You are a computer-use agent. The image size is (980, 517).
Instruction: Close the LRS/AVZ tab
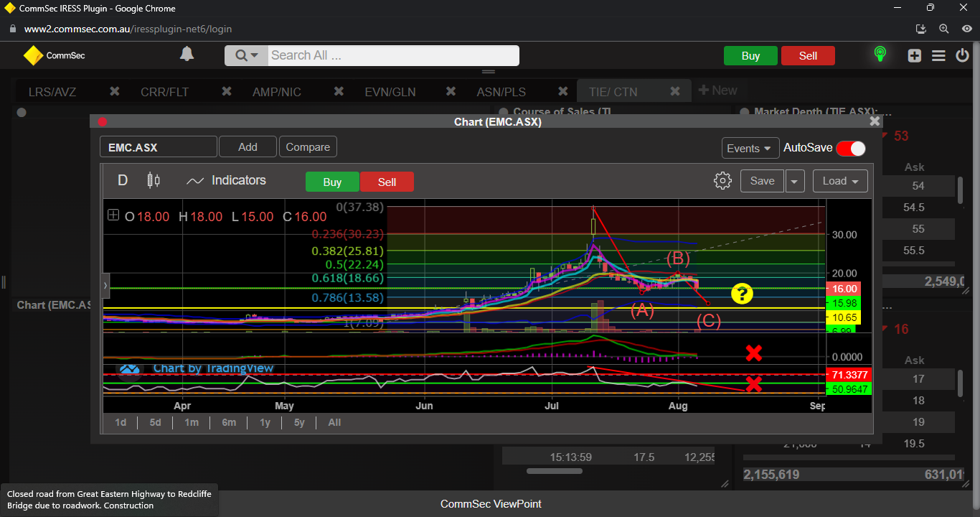click(x=114, y=91)
